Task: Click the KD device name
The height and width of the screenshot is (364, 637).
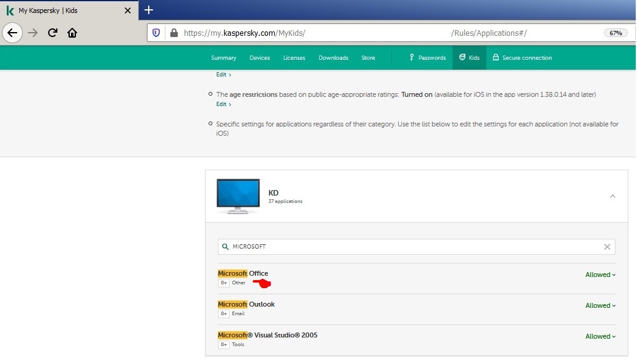Action: pyautogui.click(x=273, y=192)
